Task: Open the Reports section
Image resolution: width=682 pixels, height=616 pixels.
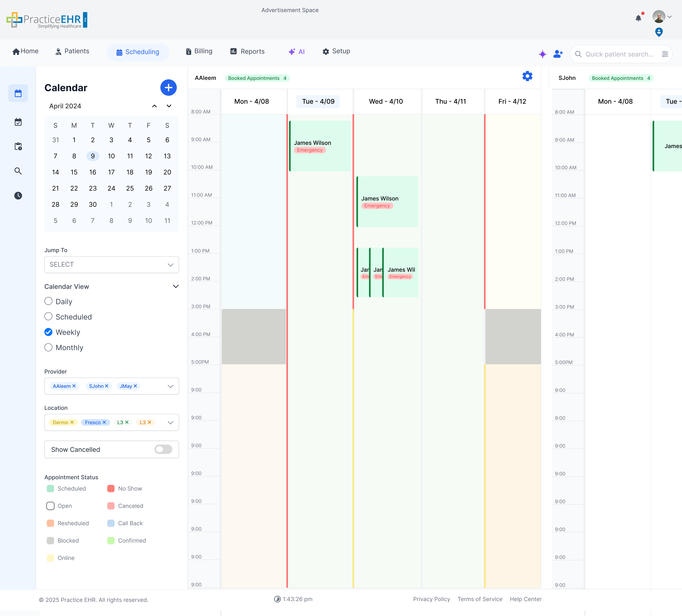Action: point(247,51)
